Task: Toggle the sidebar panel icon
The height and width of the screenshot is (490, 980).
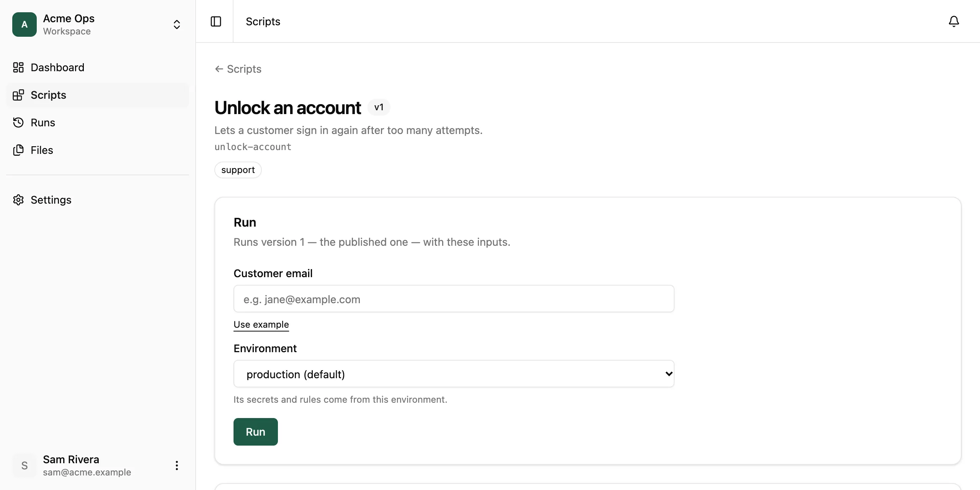Action: click(216, 21)
